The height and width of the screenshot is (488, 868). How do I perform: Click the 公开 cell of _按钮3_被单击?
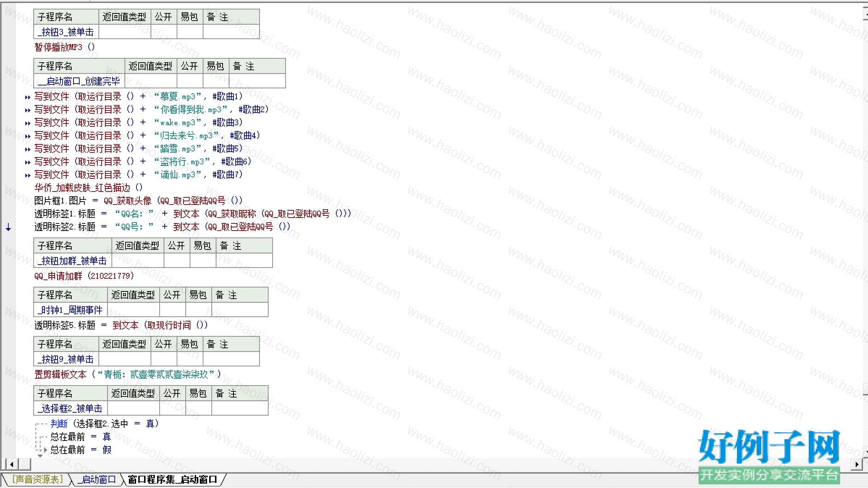pyautogui.click(x=164, y=32)
